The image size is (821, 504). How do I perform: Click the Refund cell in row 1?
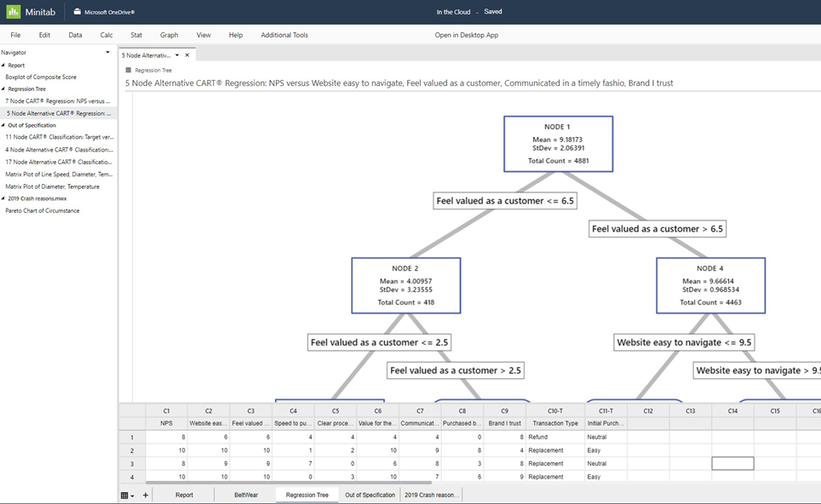[555, 437]
